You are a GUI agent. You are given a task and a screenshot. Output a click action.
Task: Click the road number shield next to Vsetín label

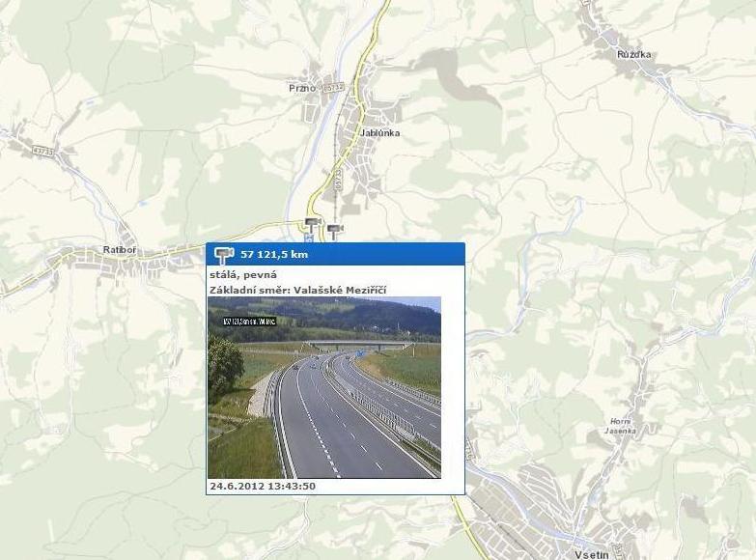pos(618,550)
